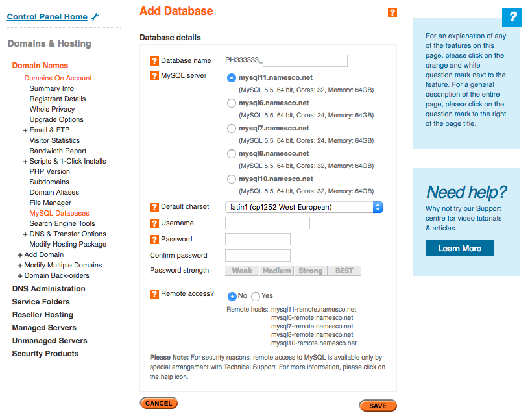Expand the Email & FTP submenu
The width and height of the screenshot is (530, 420).
click(x=25, y=130)
